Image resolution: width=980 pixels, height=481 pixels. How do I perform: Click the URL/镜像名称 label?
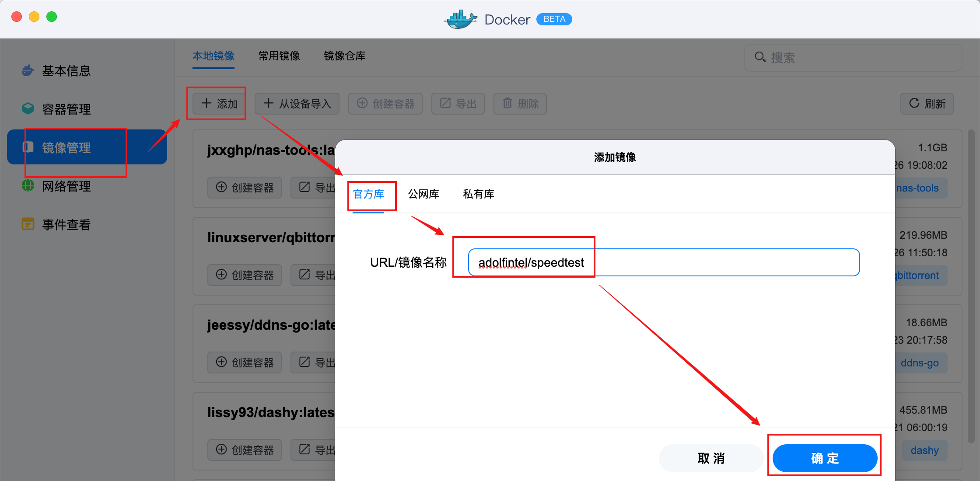click(x=408, y=262)
